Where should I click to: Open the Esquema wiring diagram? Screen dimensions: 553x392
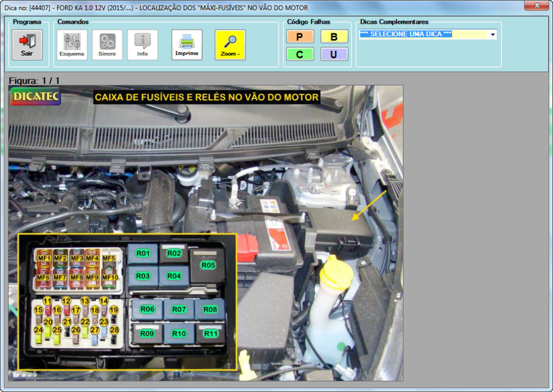[x=72, y=45]
